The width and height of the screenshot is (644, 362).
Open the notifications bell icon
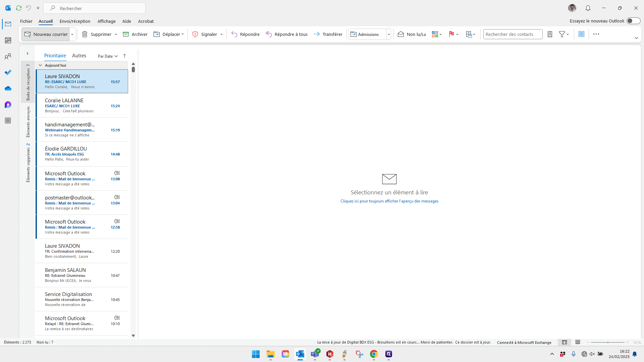588,8
